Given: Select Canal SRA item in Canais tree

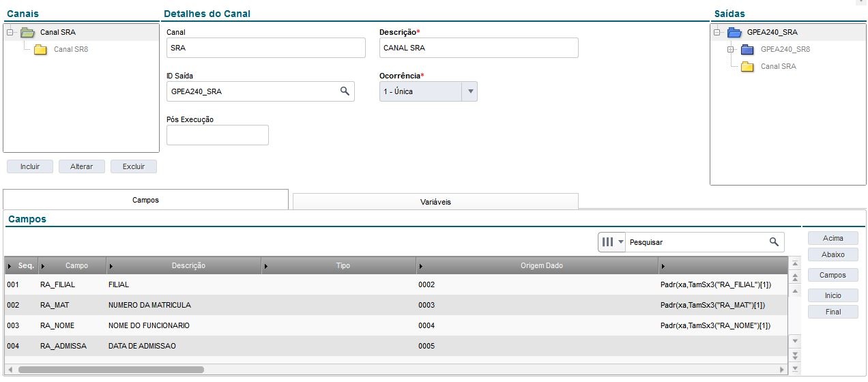Looking at the screenshot, I should pos(58,32).
